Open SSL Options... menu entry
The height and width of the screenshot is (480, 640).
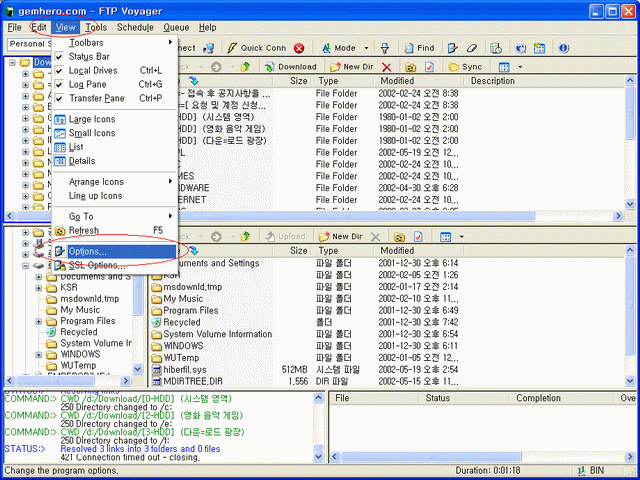[x=115, y=265]
